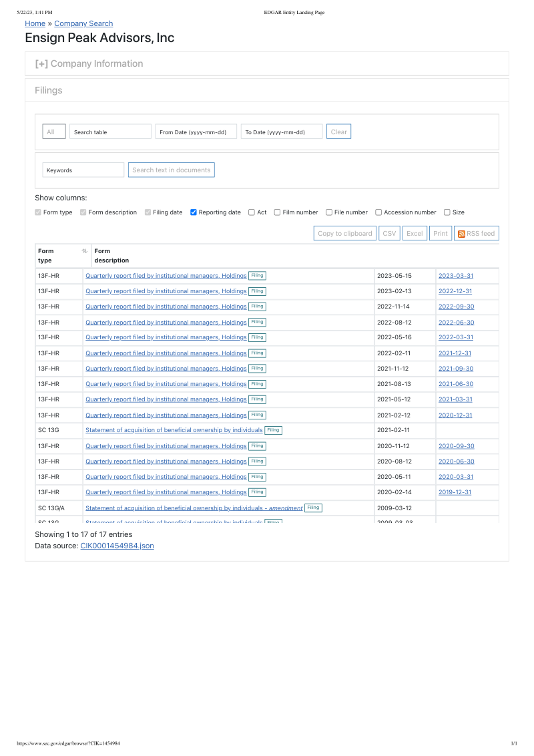Enable the Film number column checkbox
The height and width of the screenshot is (756, 534).
point(277,212)
